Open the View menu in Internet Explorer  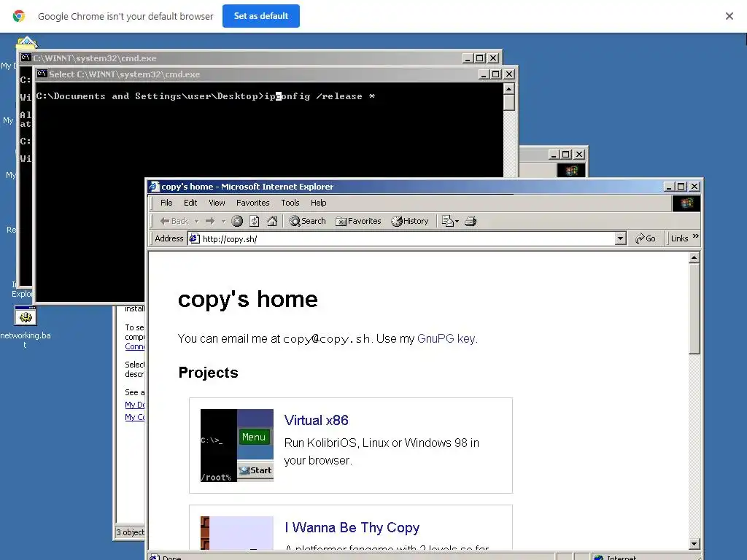(x=217, y=203)
